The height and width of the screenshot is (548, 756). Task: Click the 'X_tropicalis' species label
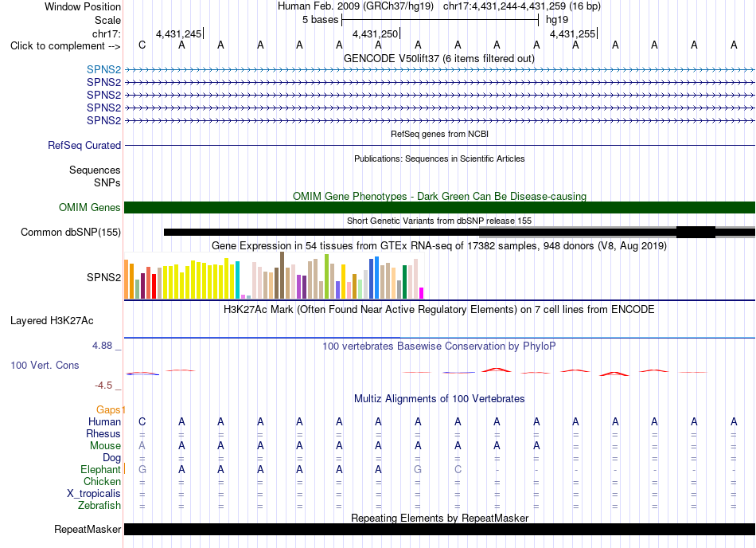pos(94,494)
